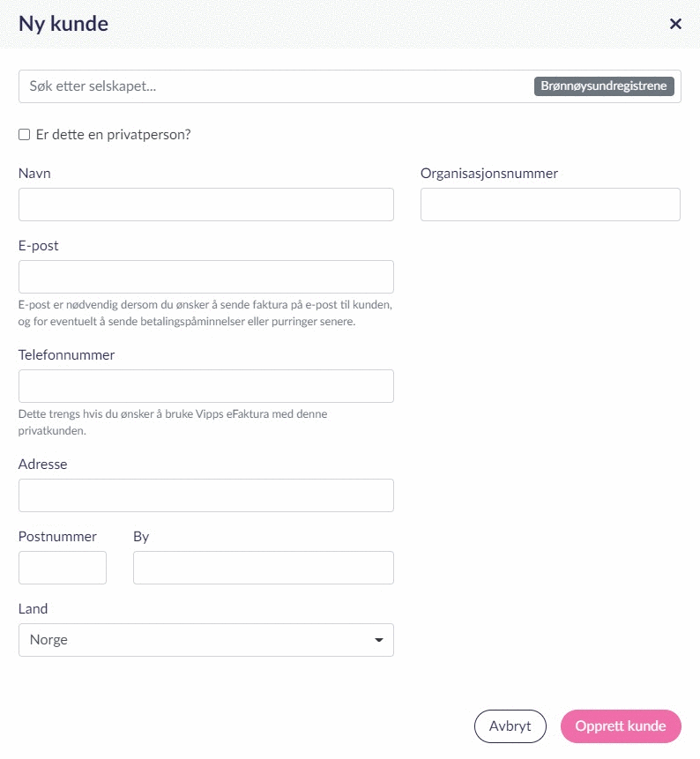This screenshot has width=700, height=759.
Task: Click into the Navn input field
Action: pos(205,205)
